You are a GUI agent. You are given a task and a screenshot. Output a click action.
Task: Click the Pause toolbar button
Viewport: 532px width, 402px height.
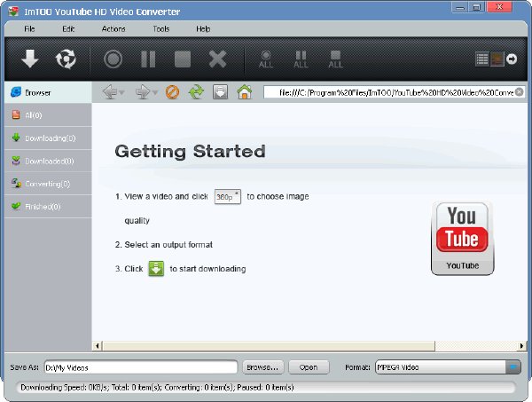click(x=148, y=59)
